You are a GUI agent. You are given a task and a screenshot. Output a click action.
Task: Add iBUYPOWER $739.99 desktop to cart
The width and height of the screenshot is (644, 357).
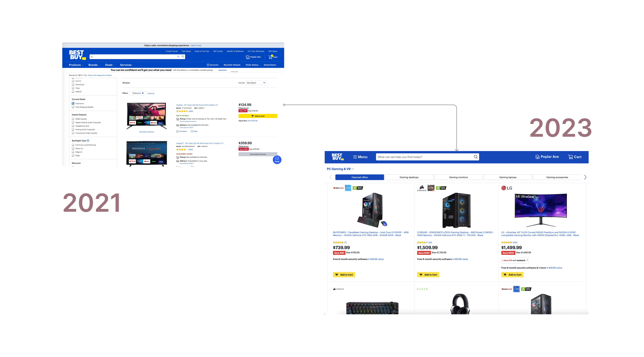tap(344, 275)
